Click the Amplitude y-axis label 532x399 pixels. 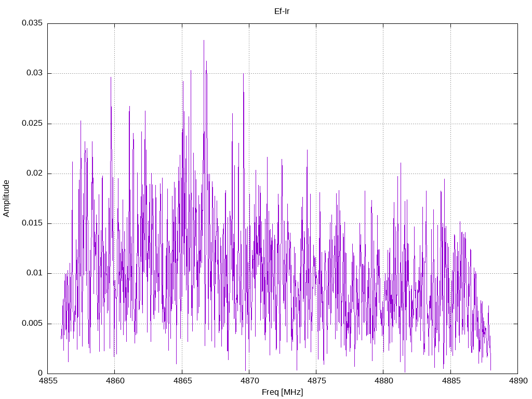pos(6,198)
